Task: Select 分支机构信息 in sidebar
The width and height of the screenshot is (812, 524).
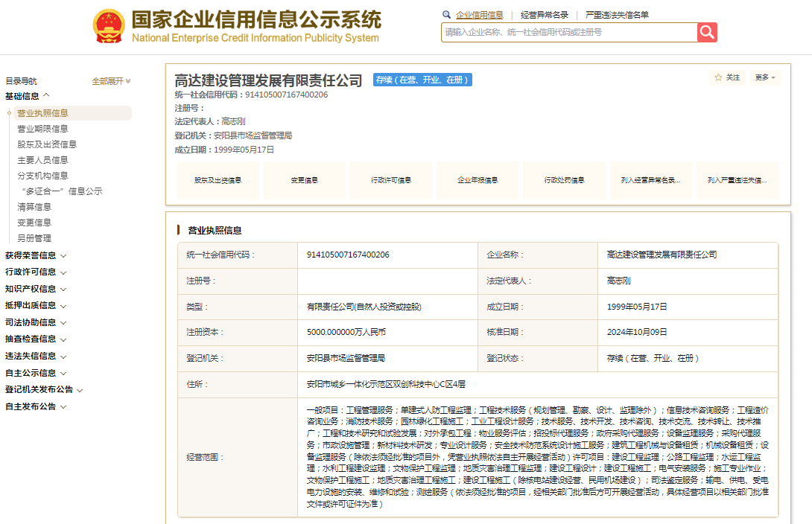Action: (42, 176)
